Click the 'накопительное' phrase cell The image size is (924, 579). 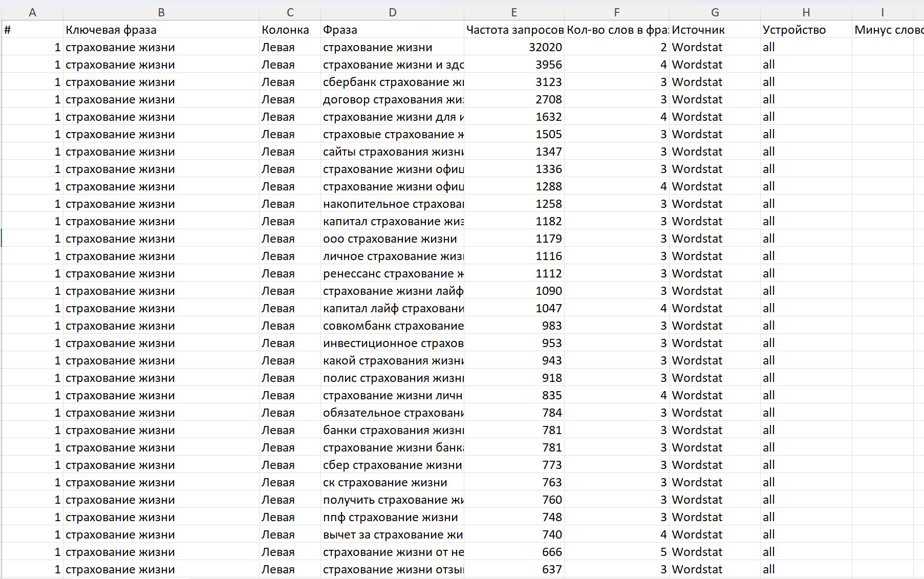pyautogui.click(x=392, y=204)
